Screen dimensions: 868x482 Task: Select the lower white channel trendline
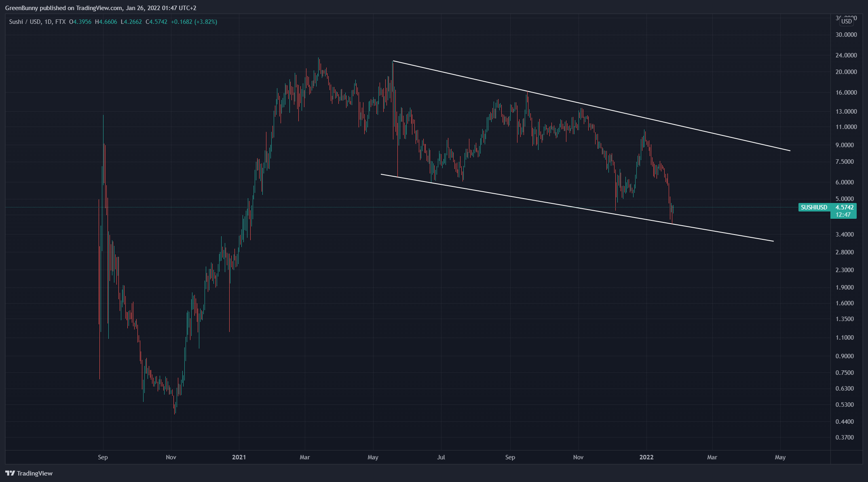pyautogui.click(x=577, y=208)
